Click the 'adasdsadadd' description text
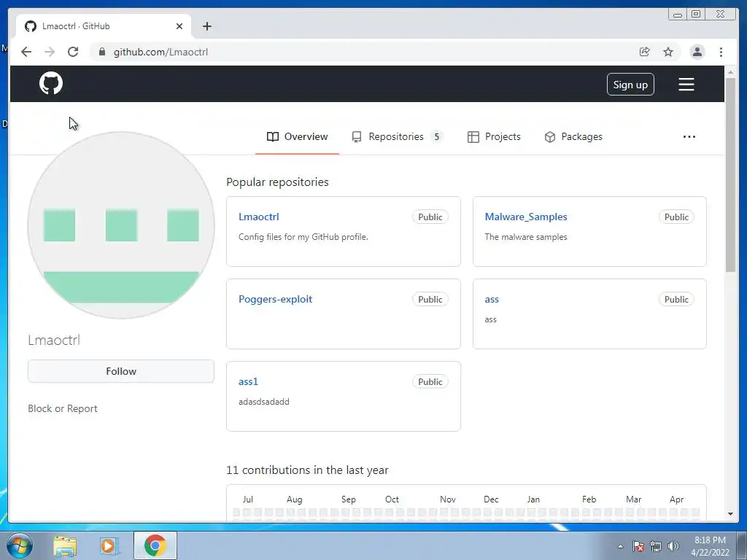Screen dimensions: 747x560 pyautogui.click(x=264, y=402)
